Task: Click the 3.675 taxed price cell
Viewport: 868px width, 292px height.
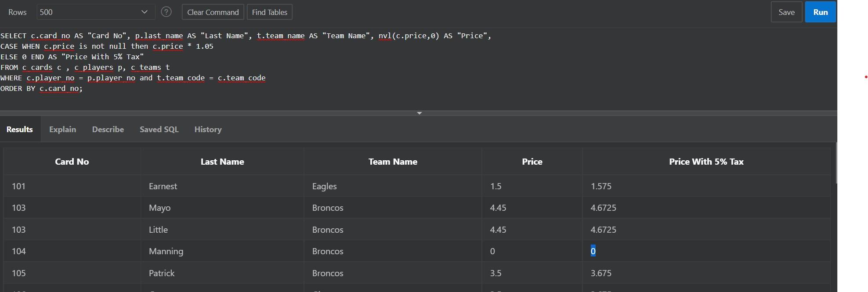Action: click(706, 273)
